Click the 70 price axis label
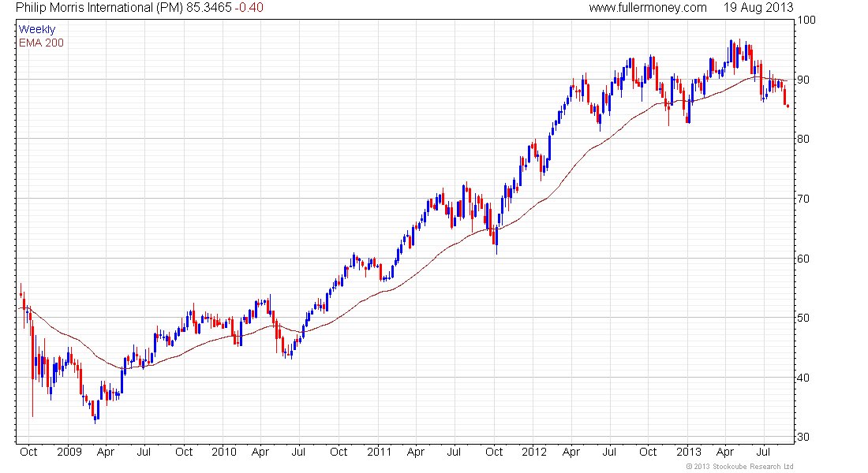868x473 pixels. tap(803, 199)
